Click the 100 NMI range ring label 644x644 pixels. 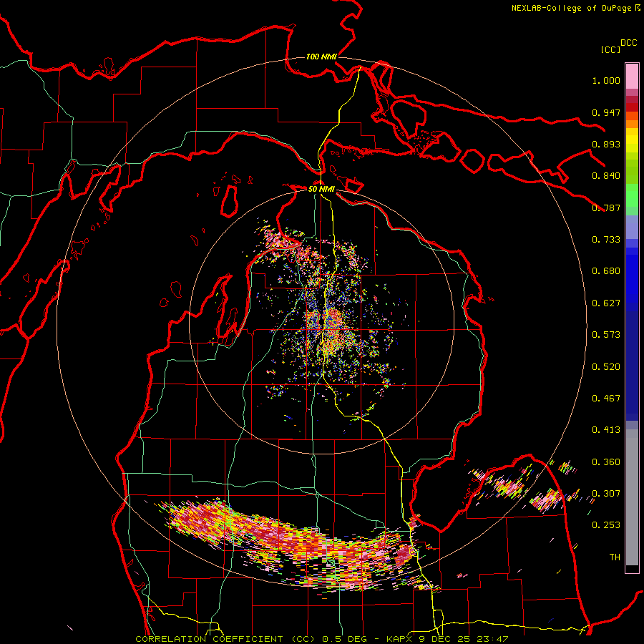(x=321, y=57)
